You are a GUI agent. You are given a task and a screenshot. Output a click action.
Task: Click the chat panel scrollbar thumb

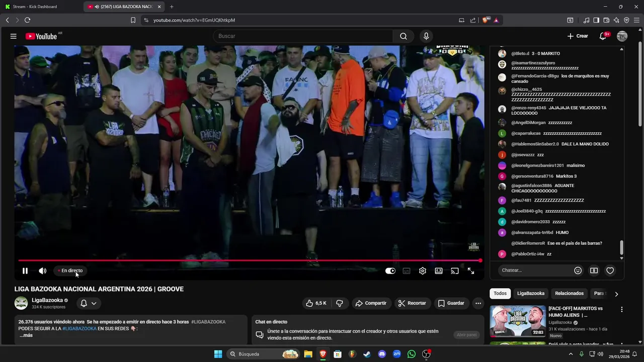click(621, 247)
